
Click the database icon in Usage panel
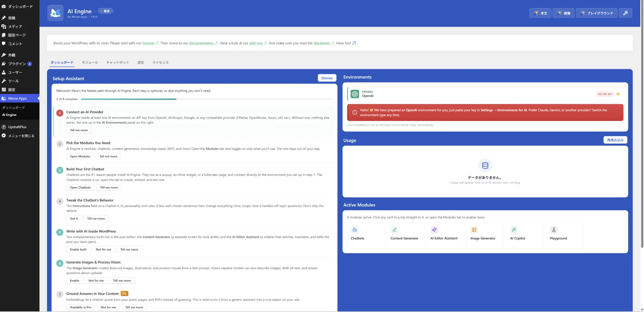coord(485,165)
